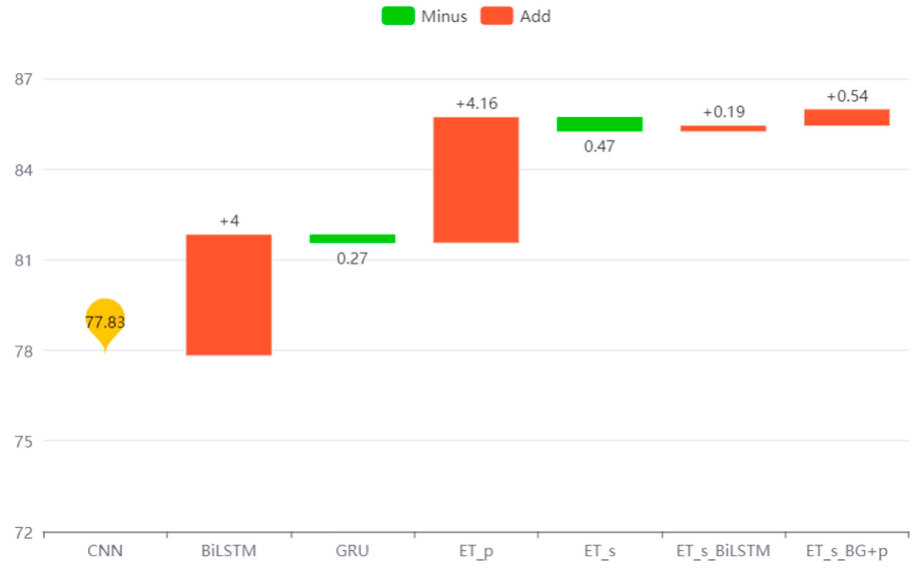Click the 87 y-axis tick label
This screenshot has height=573, width=924.
click(23, 79)
